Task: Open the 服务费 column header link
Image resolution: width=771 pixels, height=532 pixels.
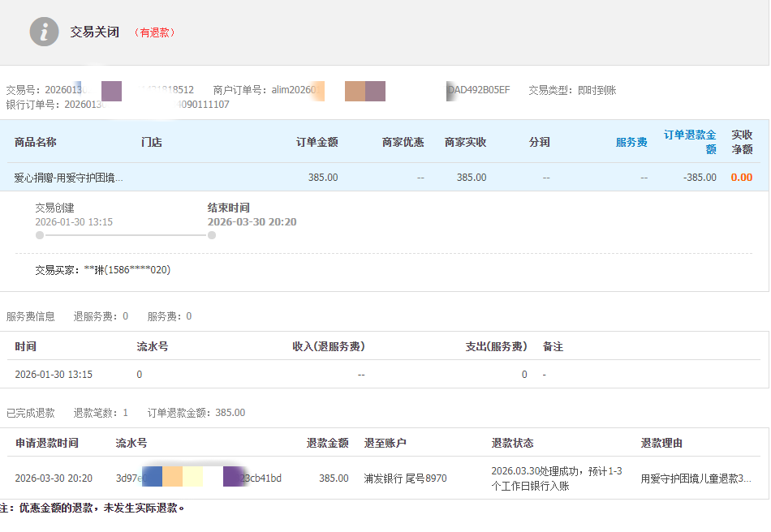Action: click(x=631, y=142)
